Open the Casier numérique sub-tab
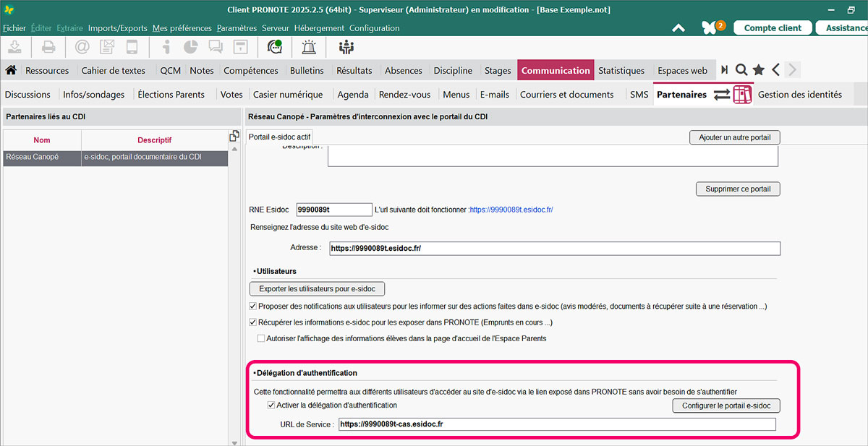This screenshot has height=446, width=868. click(288, 95)
